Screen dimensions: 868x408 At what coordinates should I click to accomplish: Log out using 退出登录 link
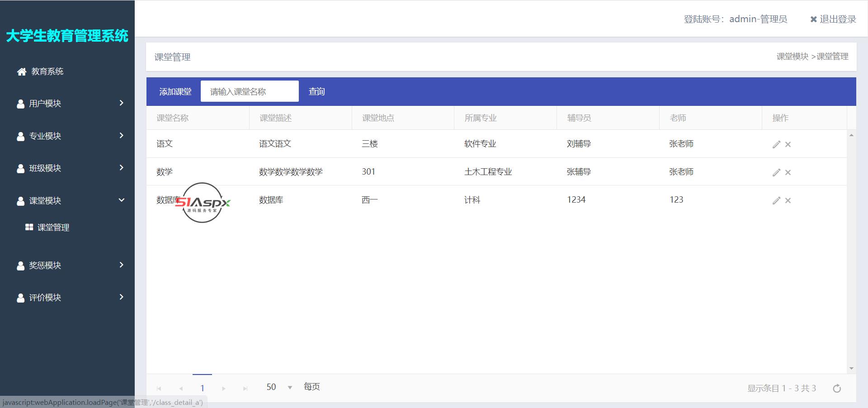[x=833, y=19]
